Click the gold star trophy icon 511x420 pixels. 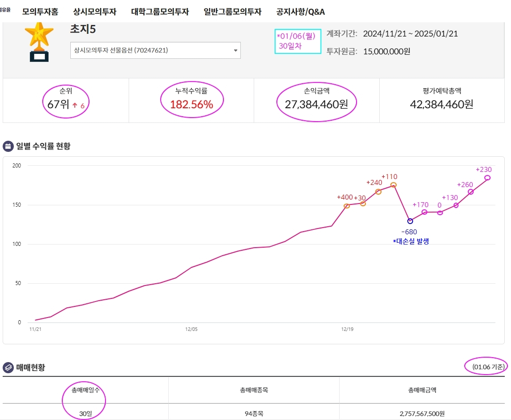coord(39,42)
